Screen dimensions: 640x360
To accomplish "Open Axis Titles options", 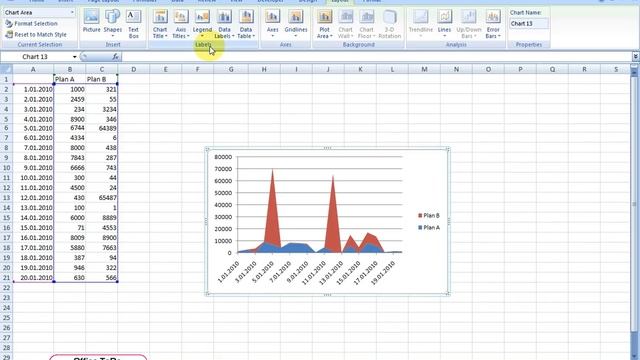I will (181, 24).
